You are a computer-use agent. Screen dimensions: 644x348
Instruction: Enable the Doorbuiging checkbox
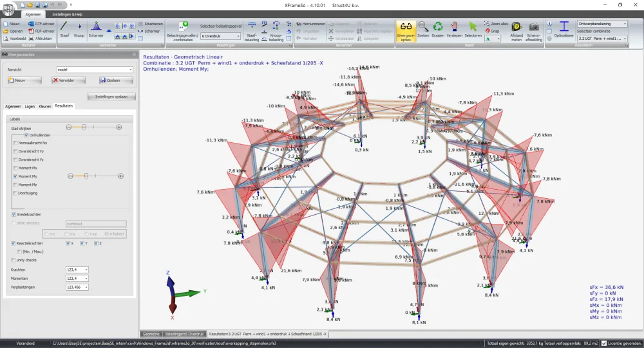(x=15, y=193)
